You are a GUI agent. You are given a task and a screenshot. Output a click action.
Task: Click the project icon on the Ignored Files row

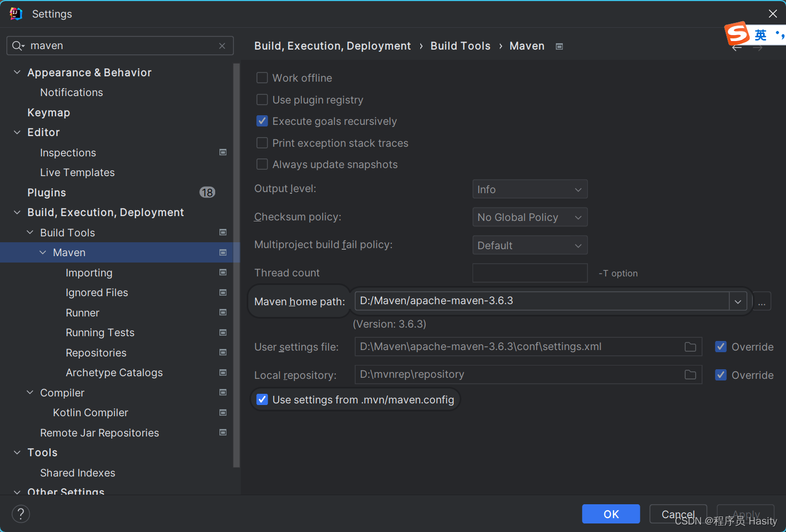[x=223, y=292]
